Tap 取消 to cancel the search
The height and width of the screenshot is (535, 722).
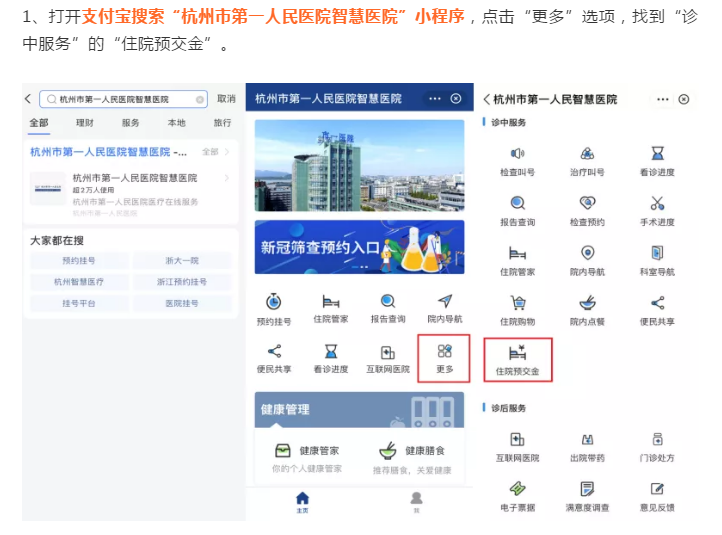pyautogui.click(x=226, y=99)
